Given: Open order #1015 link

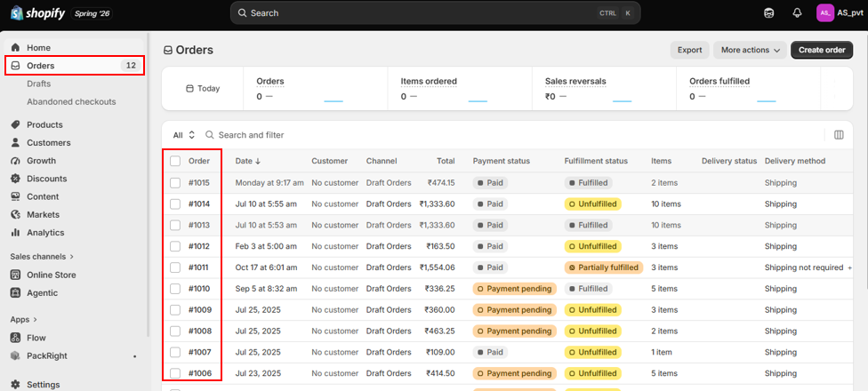Looking at the screenshot, I should (x=198, y=182).
